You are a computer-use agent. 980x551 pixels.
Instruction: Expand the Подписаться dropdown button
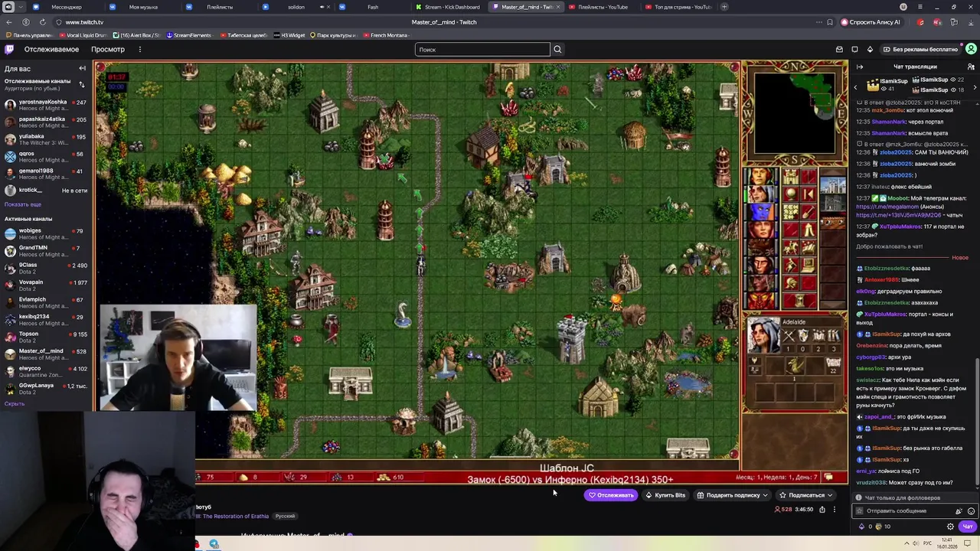829,495
